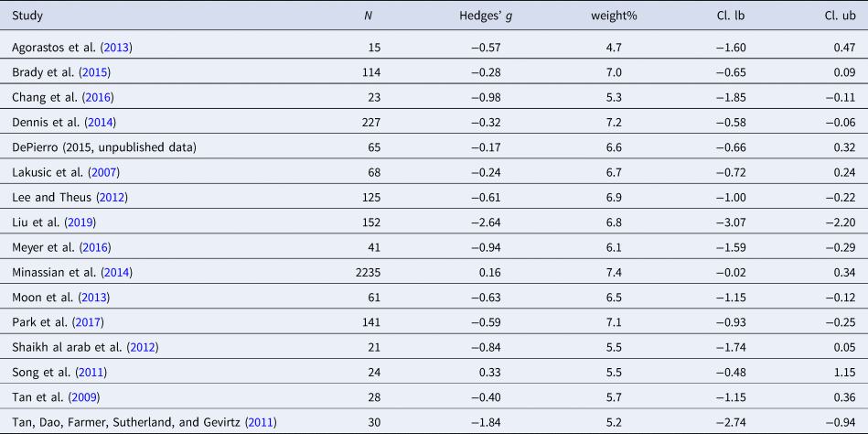Viewport: 868px width, 434px height.
Task: Click the Lakusic et al. 2007 year link
Action: pos(82,172)
